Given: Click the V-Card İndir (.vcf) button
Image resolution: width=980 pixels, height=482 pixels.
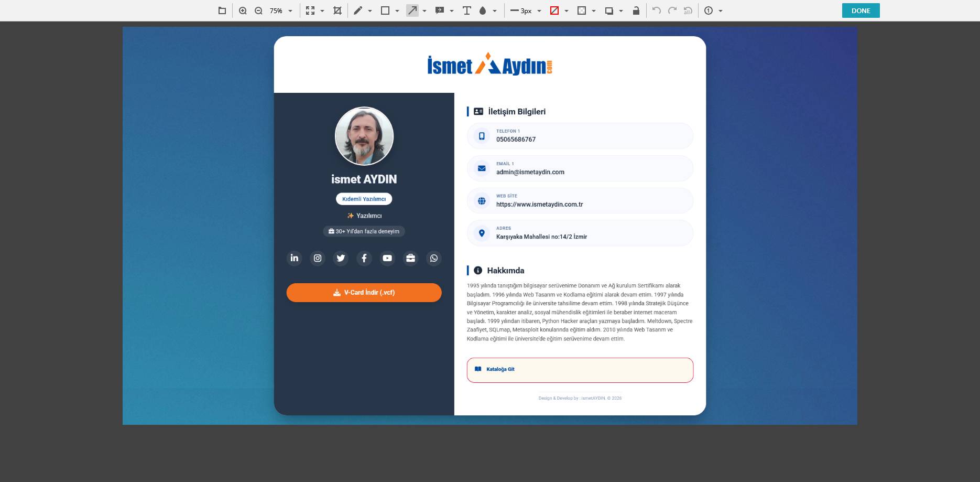Looking at the screenshot, I should (x=364, y=293).
